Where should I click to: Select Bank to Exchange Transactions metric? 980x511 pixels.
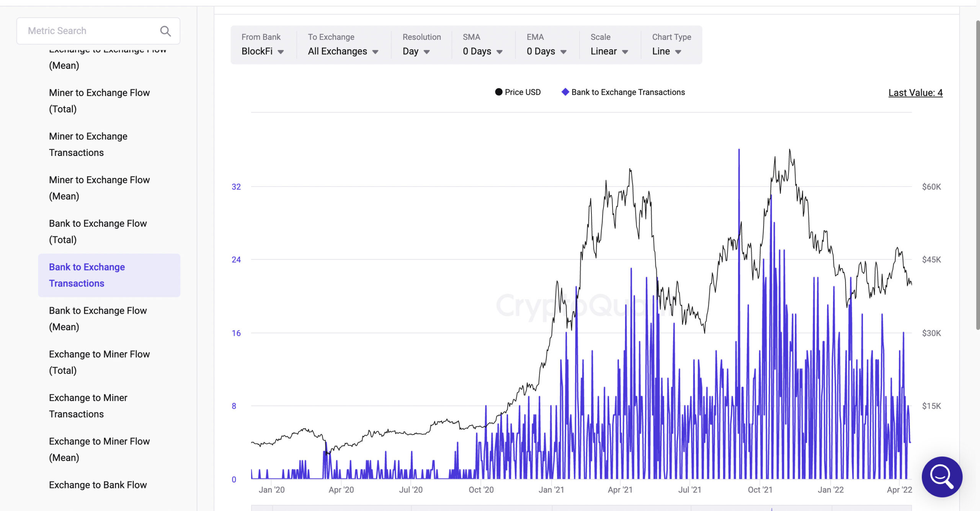click(109, 275)
